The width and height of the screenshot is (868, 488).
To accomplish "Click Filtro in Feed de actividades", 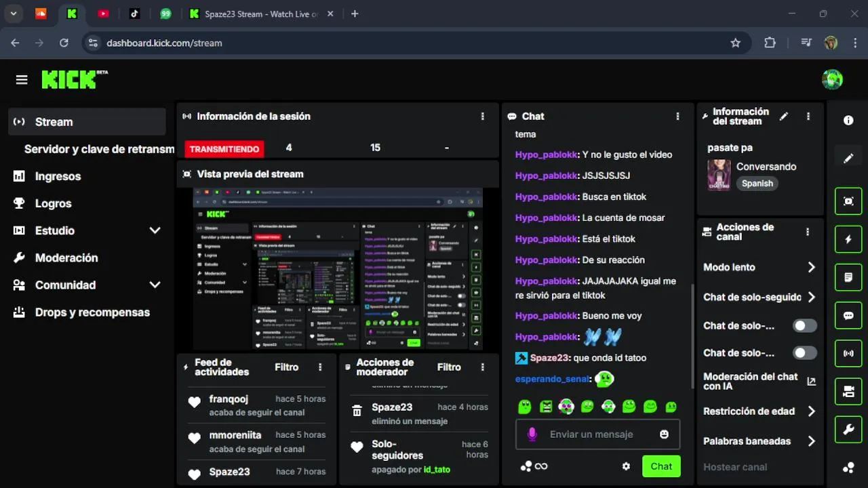I will click(286, 367).
